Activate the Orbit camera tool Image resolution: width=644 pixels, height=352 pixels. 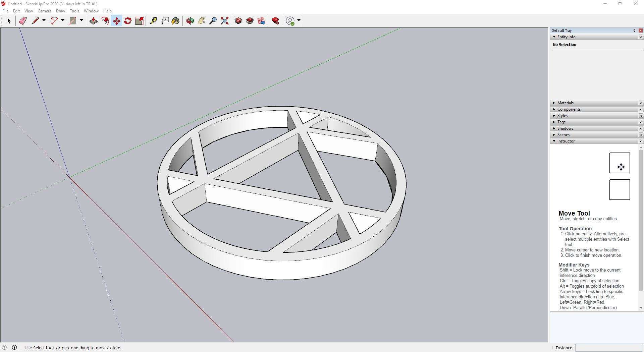click(190, 21)
